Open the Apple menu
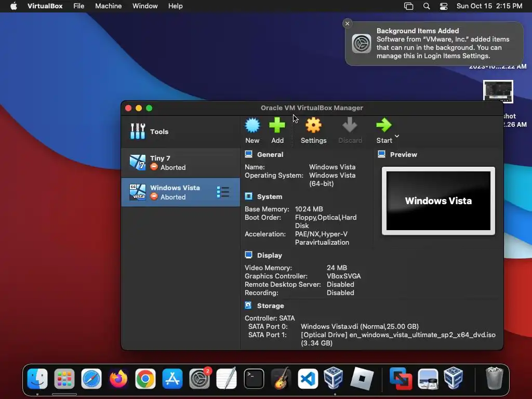This screenshot has width=532, height=399. coord(14,6)
